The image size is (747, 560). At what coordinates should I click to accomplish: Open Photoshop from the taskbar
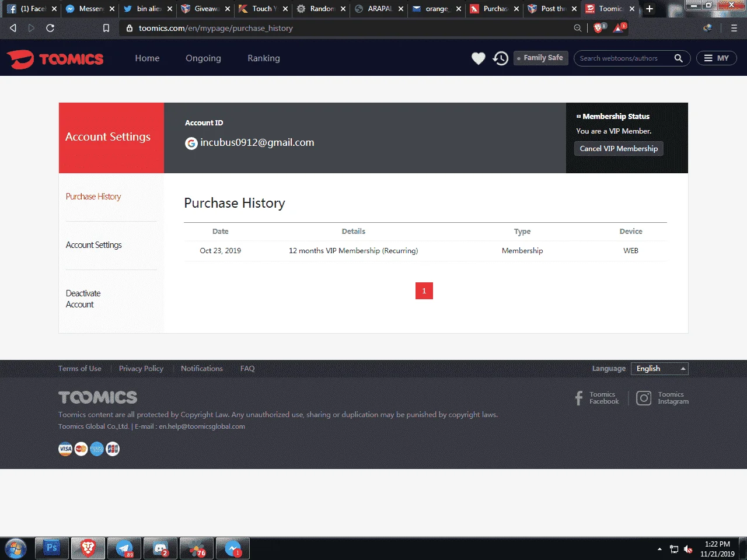[52, 548]
